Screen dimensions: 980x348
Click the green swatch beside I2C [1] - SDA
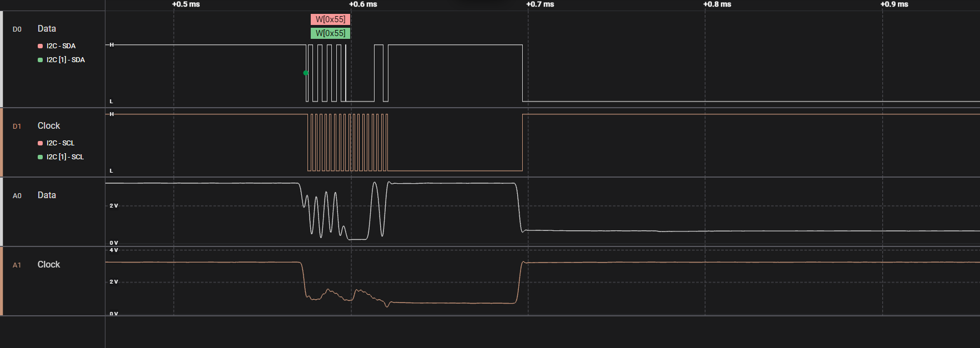tap(40, 60)
